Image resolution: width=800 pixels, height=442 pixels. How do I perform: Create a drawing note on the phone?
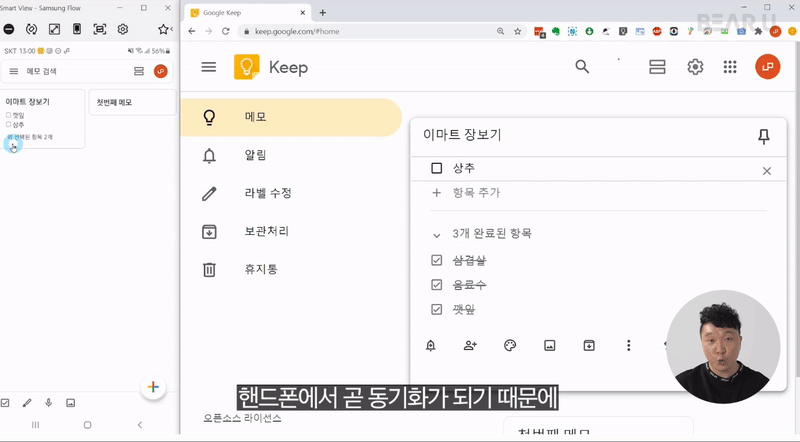tap(27, 403)
